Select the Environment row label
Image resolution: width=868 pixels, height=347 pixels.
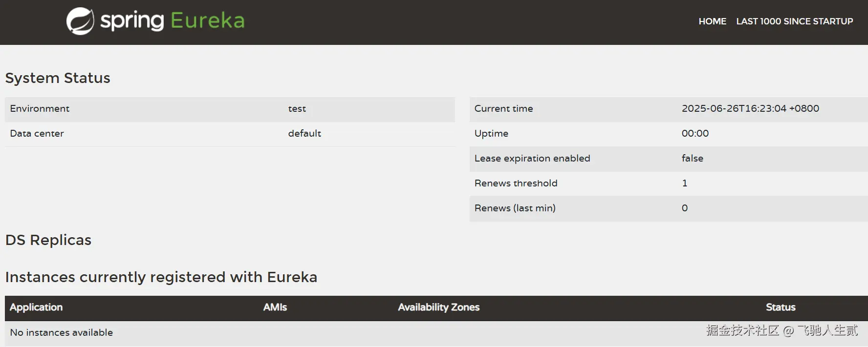[40, 109]
